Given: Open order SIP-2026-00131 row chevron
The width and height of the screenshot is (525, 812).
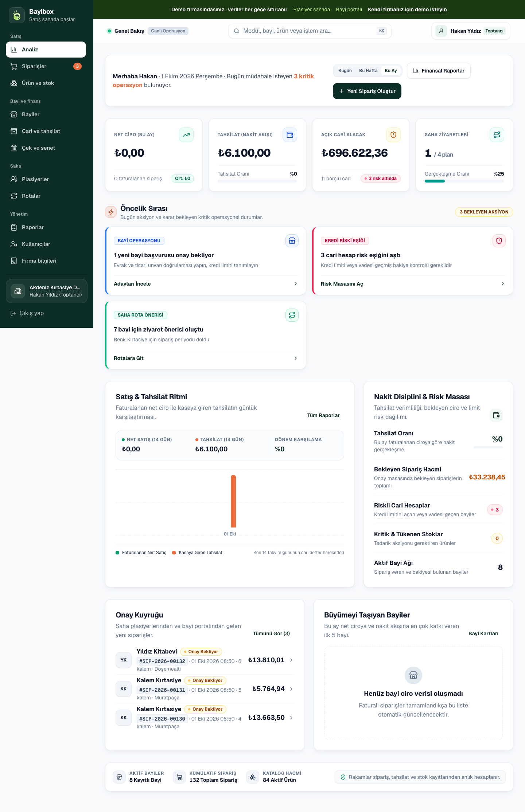Looking at the screenshot, I should point(291,689).
